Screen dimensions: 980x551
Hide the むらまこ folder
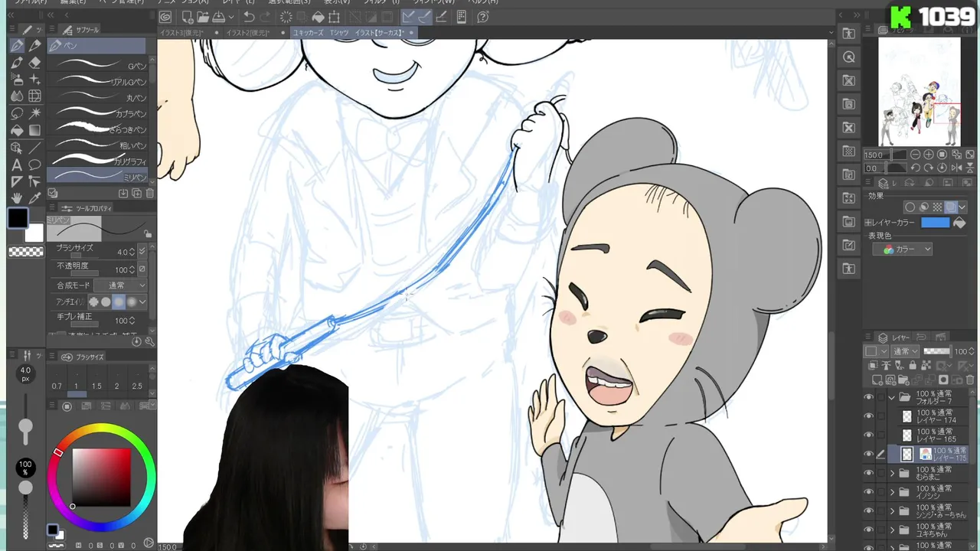point(868,473)
